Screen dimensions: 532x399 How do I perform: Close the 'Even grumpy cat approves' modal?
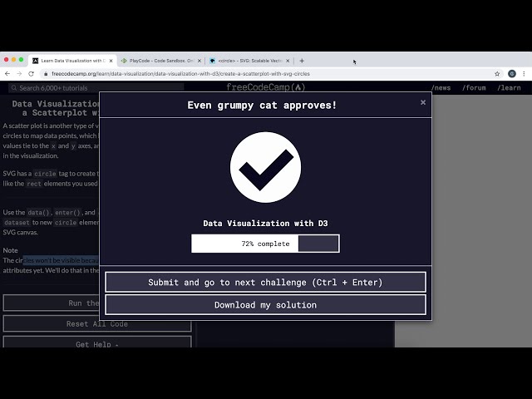coord(422,102)
